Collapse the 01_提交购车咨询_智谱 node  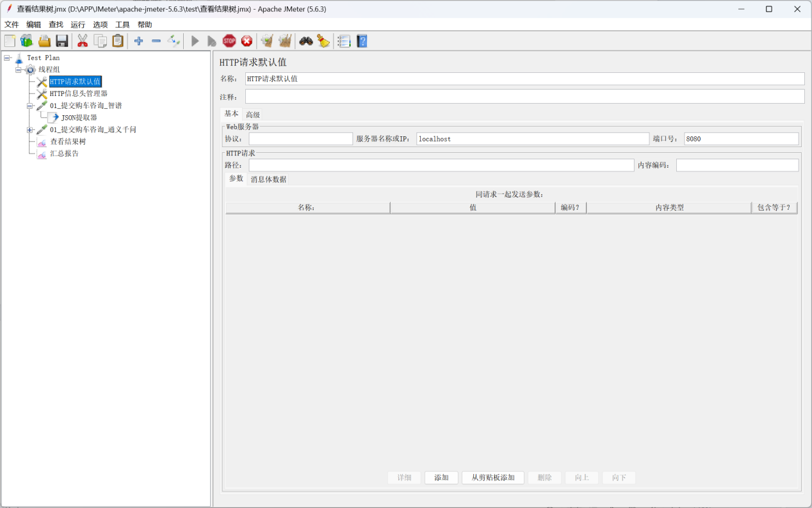(x=30, y=106)
